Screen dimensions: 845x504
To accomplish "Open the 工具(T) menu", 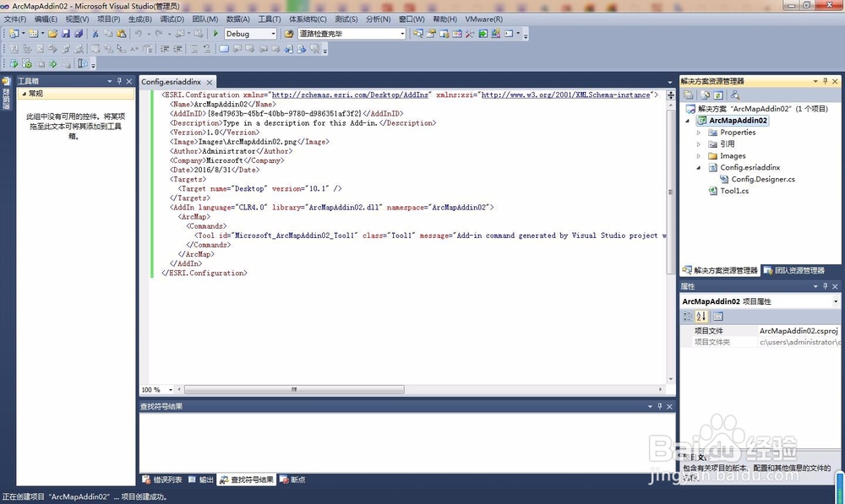I will 270,19.
